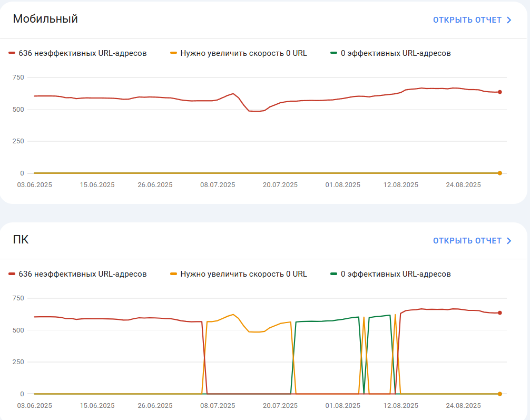Toggle red ineffective URLs legend in Mobile chart

78,53
